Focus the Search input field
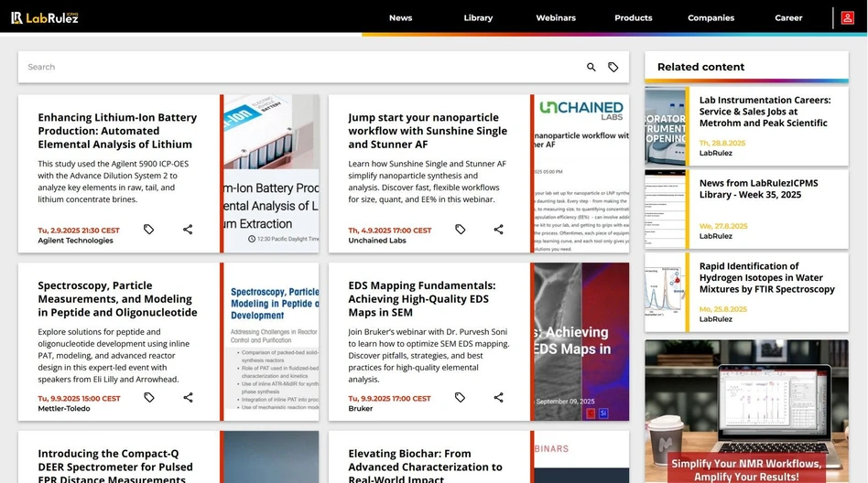Screen dimensions: 868x483 (302, 68)
